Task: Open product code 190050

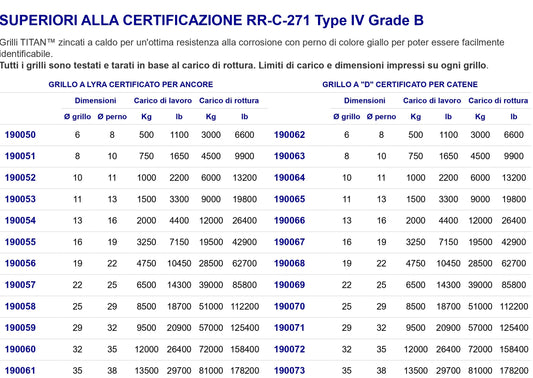Action: point(20,135)
